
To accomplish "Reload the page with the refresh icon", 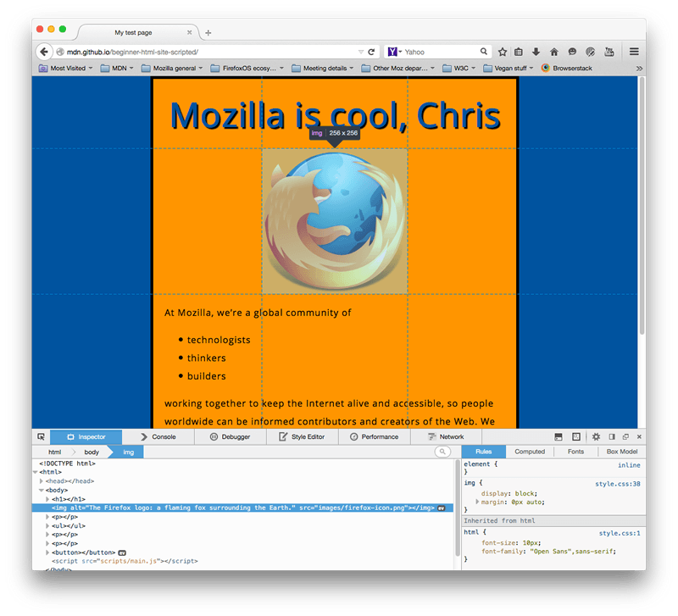I will 371,52.
